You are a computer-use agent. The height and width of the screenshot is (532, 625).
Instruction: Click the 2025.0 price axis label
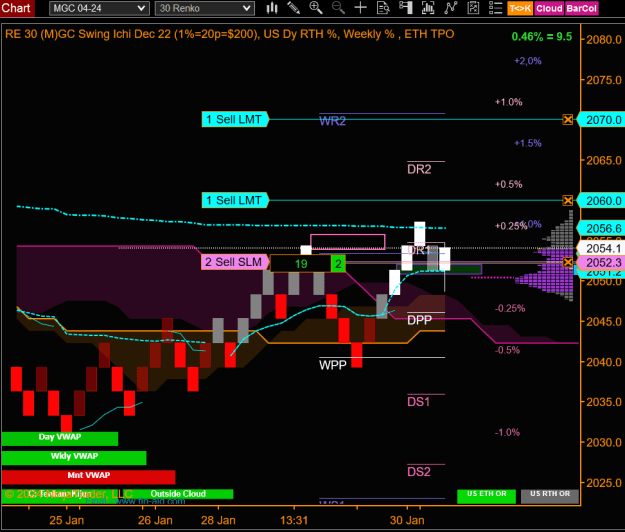tap(604, 483)
